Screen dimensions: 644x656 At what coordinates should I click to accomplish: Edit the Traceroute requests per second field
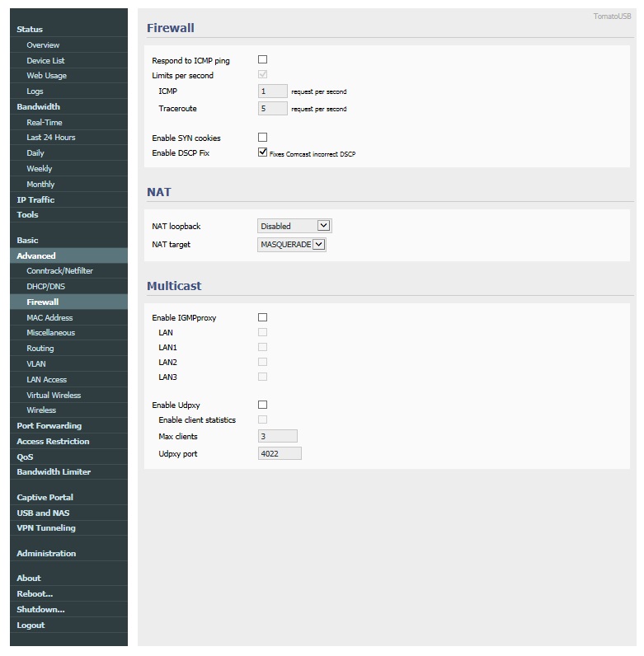tap(273, 108)
